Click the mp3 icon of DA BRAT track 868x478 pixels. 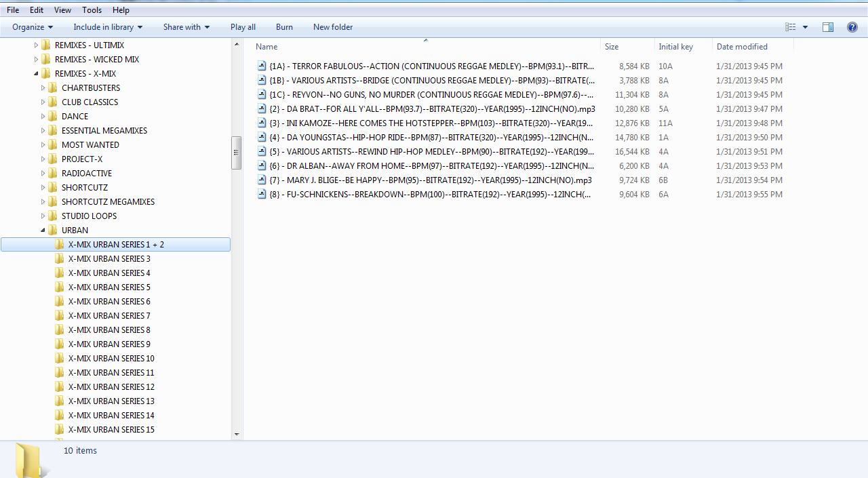(262, 109)
